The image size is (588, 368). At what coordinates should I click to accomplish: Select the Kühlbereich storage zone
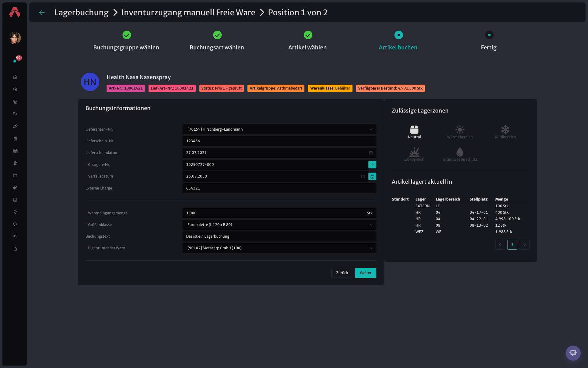(x=505, y=132)
